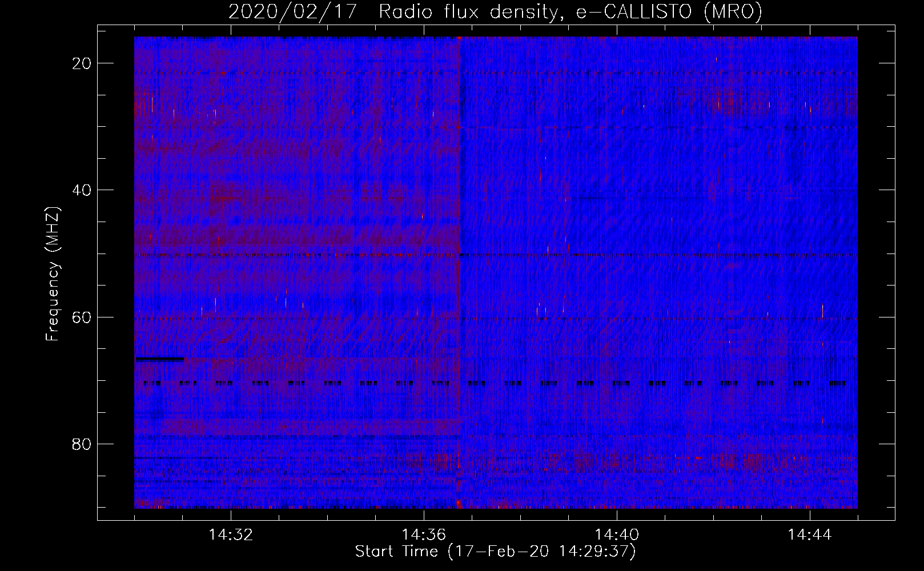This screenshot has width=924, height=571.
Task: Click the 80 frequency tick label
Action: tap(82, 444)
